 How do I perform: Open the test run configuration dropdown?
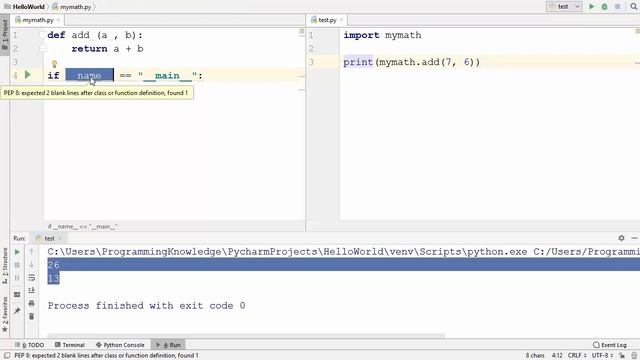click(564, 7)
